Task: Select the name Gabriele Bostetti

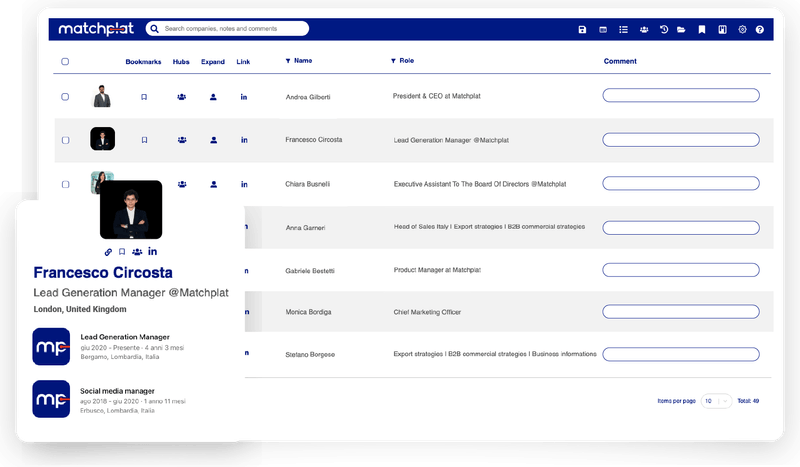Action: point(310,271)
